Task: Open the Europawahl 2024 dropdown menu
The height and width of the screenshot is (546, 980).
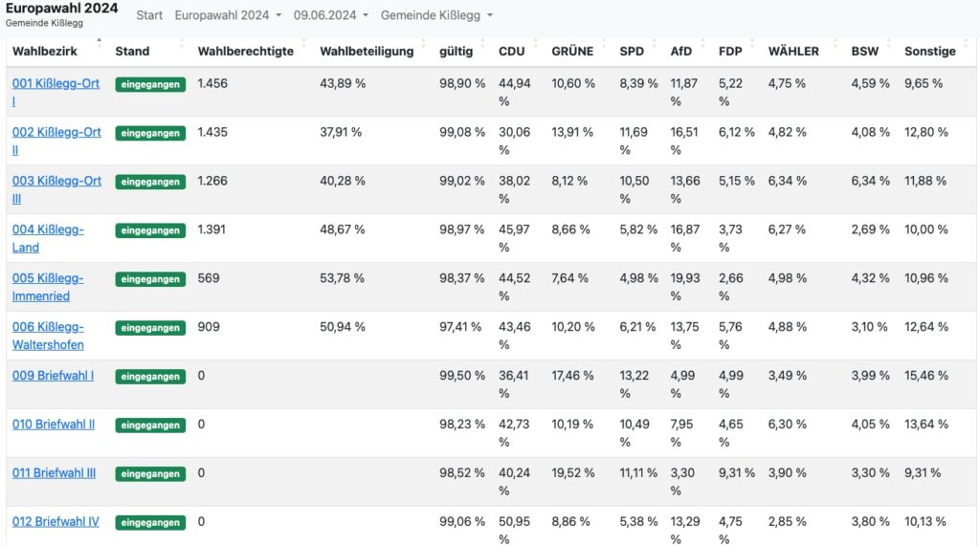Action: pyautogui.click(x=228, y=15)
